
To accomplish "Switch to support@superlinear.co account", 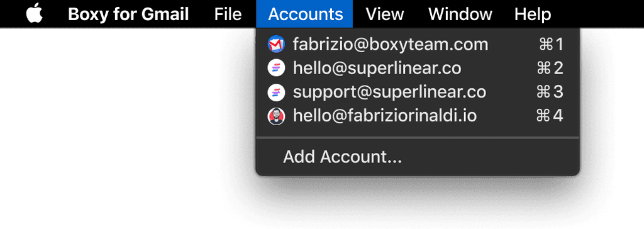I will point(418,92).
